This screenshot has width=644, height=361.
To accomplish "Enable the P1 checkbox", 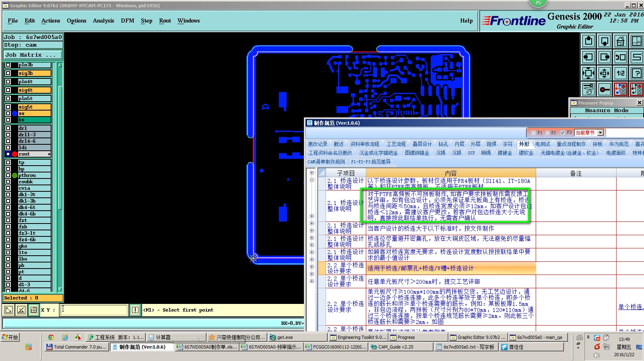I will click(x=533, y=133).
